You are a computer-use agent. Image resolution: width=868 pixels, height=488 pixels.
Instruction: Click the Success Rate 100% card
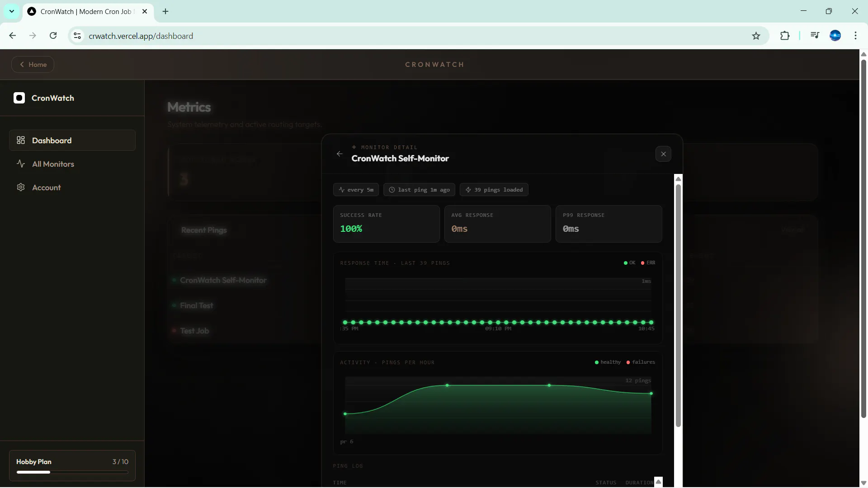point(387,224)
